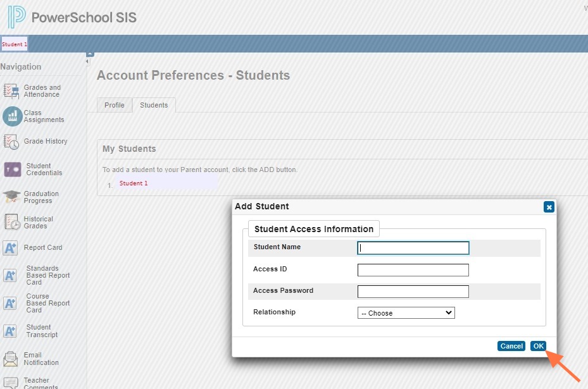Open Student Credentials link

(44, 170)
